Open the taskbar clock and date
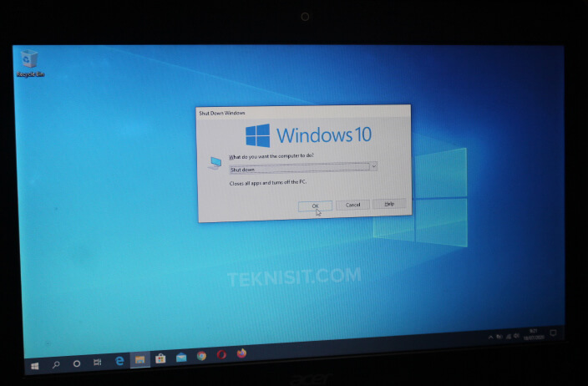588x386 pixels. pyautogui.click(x=534, y=334)
